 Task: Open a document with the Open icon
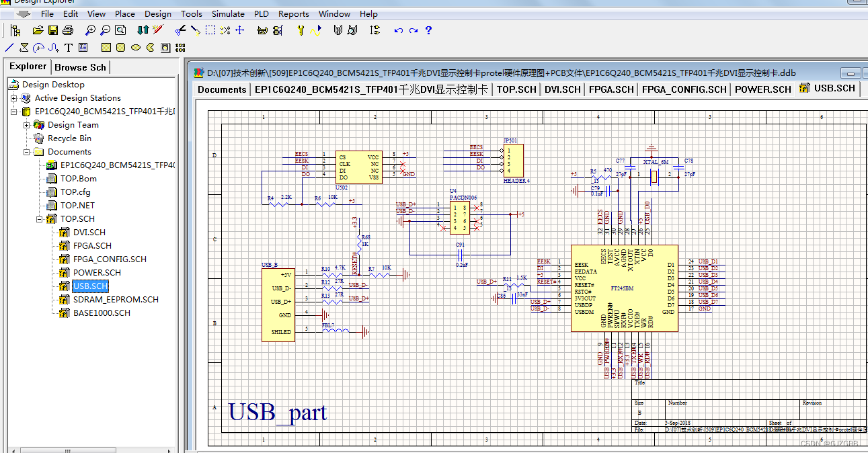[37, 30]
